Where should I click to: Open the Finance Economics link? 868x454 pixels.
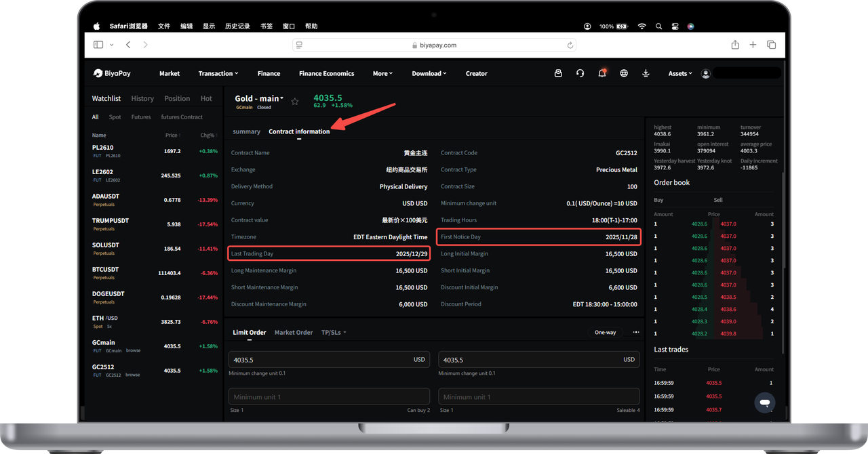326,73
